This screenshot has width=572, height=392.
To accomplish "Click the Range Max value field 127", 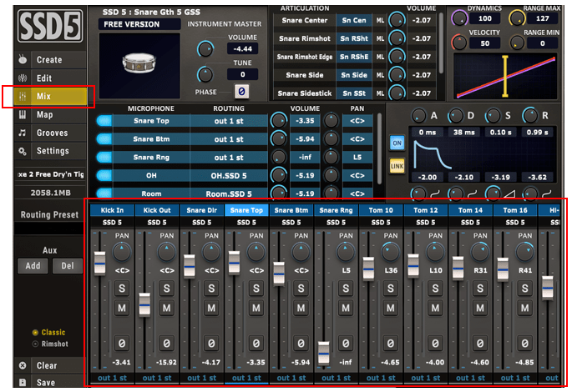I will point(543,18).
